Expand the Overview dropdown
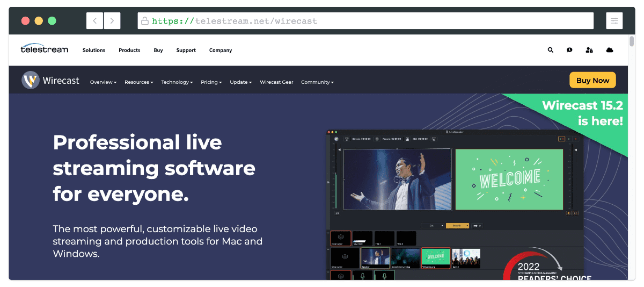 click(103, 82)
